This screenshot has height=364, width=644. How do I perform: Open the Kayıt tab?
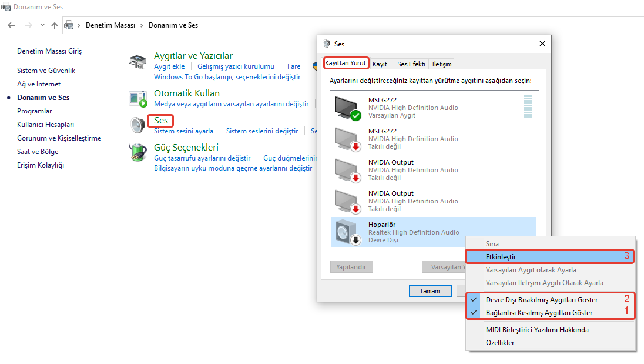pos(380,64)
